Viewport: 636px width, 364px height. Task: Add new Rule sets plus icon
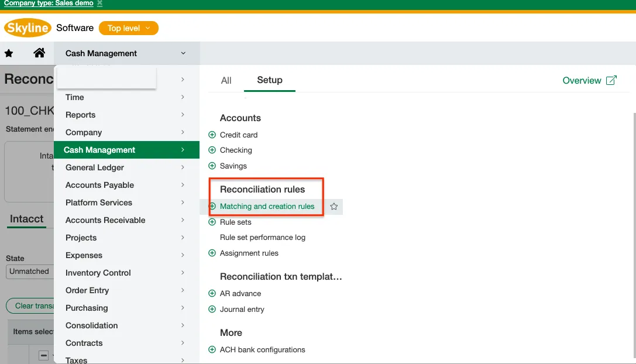tap(212, 222)
